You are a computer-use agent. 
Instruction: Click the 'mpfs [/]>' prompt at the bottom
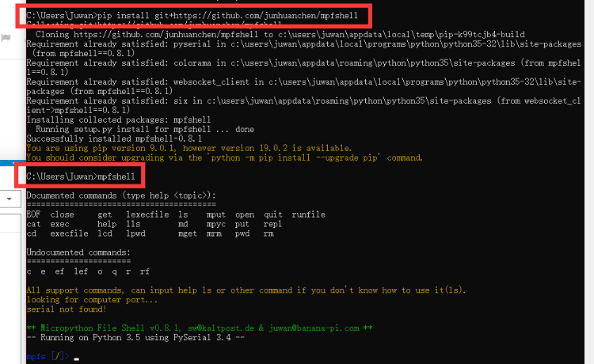point(48,356)
